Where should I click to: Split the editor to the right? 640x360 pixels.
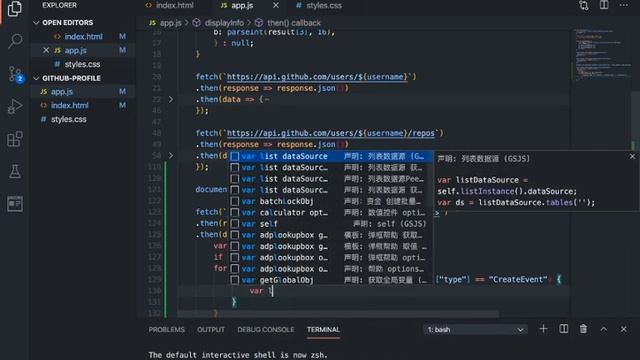[604, 5]
